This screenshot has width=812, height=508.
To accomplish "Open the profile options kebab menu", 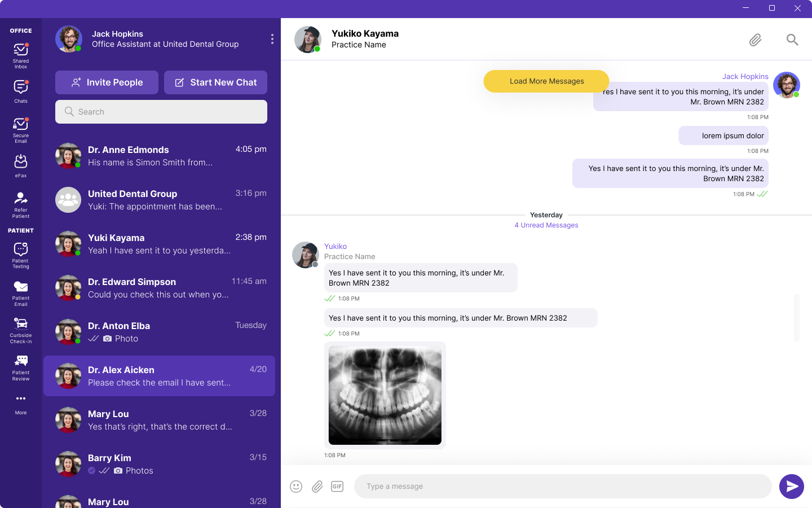I will pos(272,39).
